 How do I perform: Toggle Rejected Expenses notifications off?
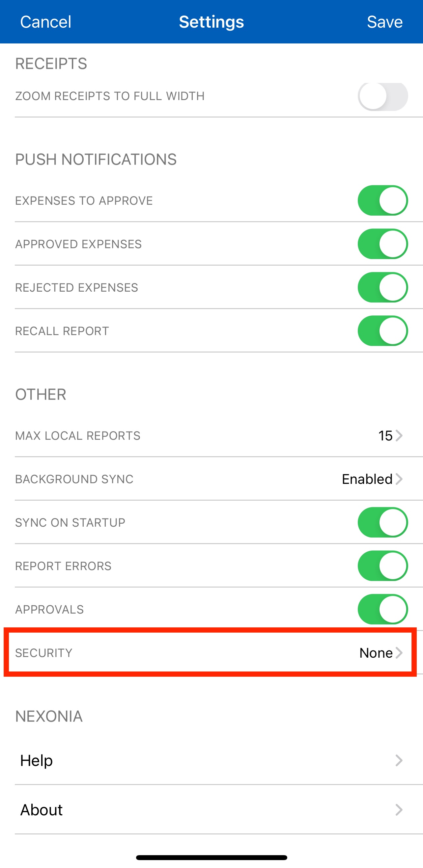(382, 287)
